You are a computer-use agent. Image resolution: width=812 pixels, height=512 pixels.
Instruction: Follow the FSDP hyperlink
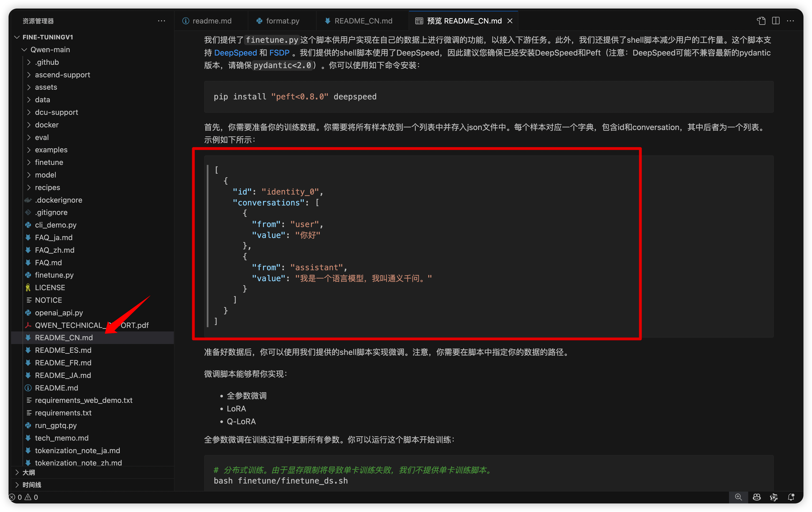point(279,53)
